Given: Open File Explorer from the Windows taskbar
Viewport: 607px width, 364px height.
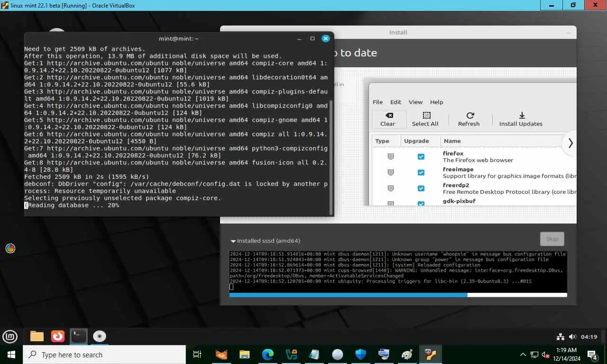Looking at the screenshot, I should point(245,355).
